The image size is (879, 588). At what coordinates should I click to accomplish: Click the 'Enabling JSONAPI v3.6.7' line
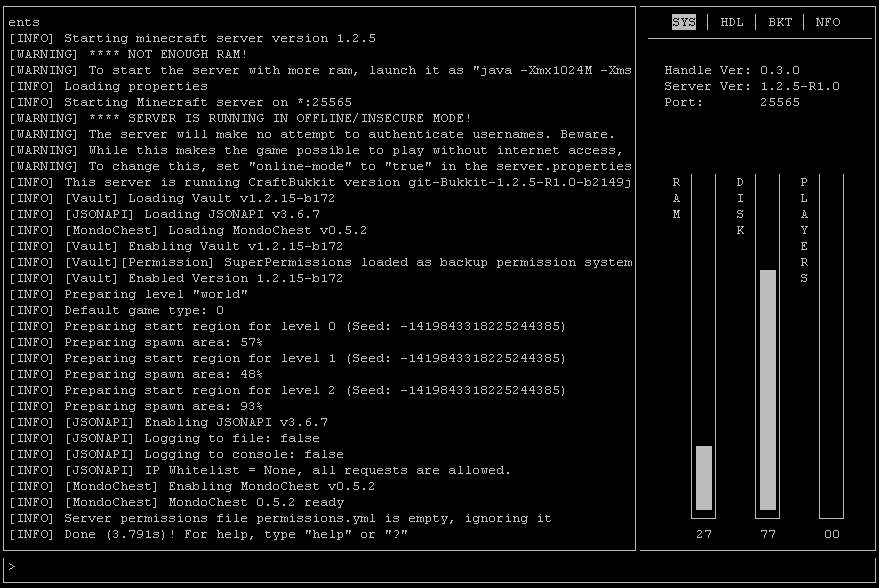(x=168, y=422)
